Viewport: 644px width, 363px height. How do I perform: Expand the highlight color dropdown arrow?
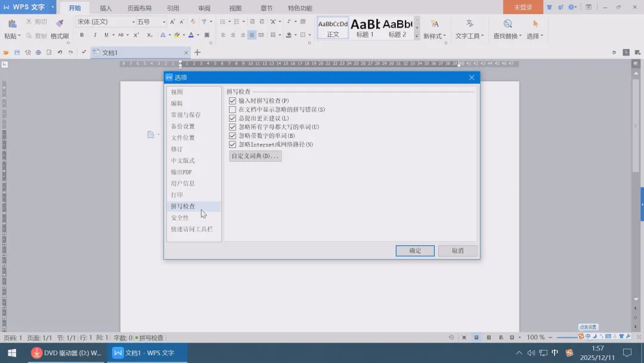pos(184,35)
